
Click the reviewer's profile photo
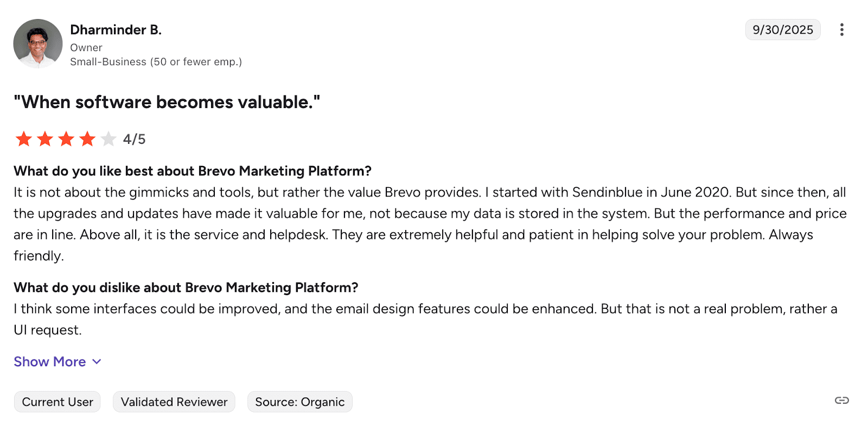(38, 43)
